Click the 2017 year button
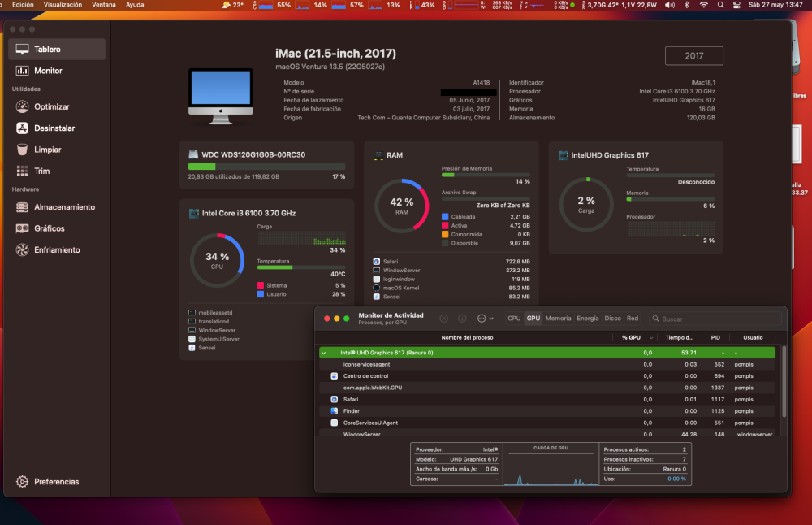The image size is (812, 525). click(694, 56)
